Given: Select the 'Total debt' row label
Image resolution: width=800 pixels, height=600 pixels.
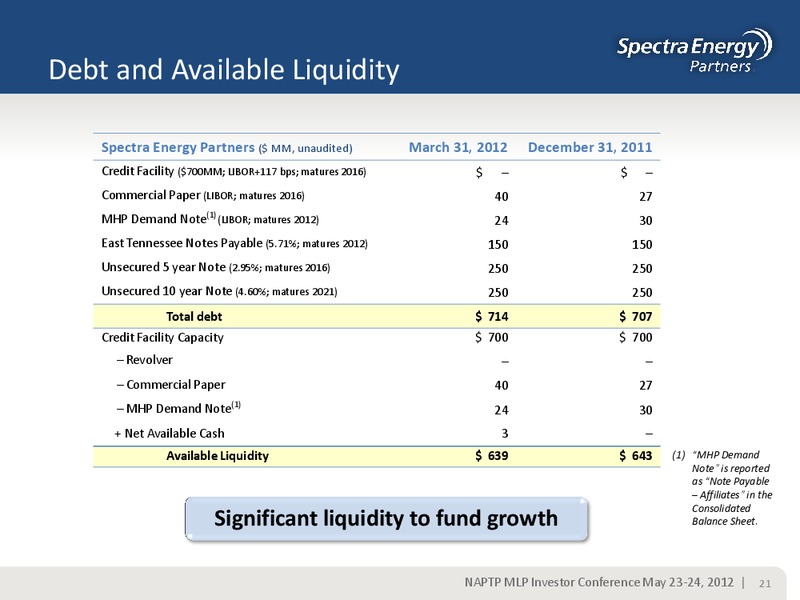Looking at the screenshot, I should point(194,316).
